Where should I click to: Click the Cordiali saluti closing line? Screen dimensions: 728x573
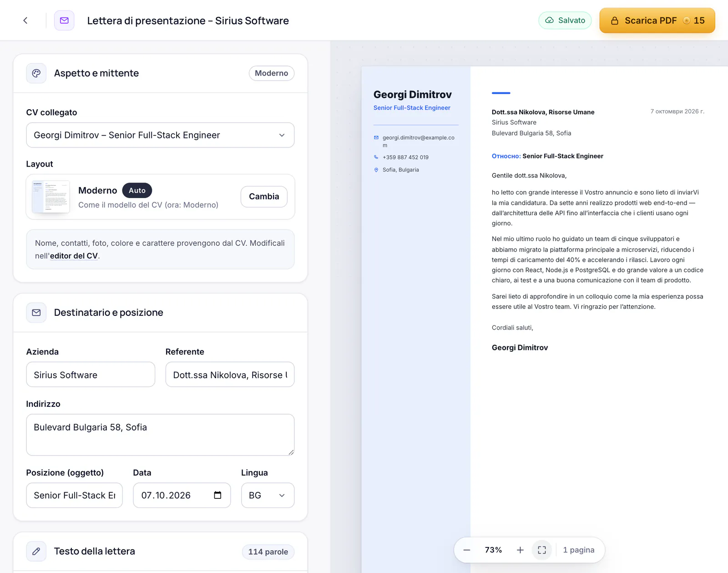512,328
